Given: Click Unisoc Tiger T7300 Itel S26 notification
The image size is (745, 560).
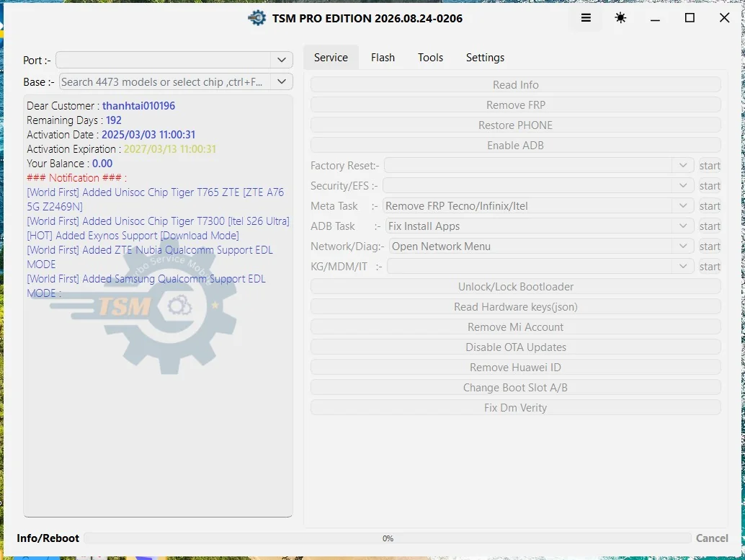Looking at the screenshot, I should [x=158, y=221].
